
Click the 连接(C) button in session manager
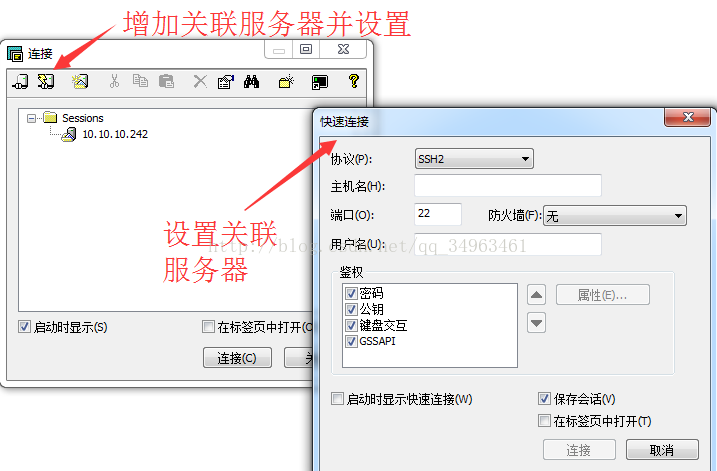pyautogui.click(x=237, y=358)
